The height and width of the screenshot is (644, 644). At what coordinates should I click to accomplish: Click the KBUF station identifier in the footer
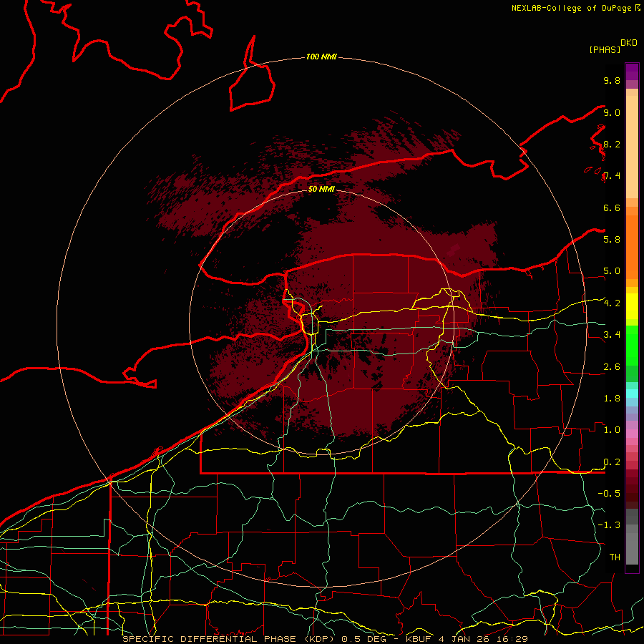(419, 639)
